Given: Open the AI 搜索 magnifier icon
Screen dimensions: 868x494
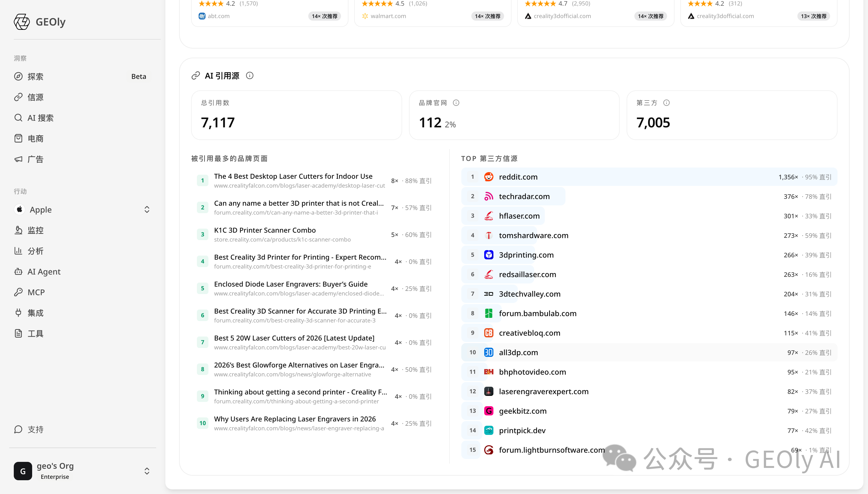Looking at the screenshot, I should 18,118.
